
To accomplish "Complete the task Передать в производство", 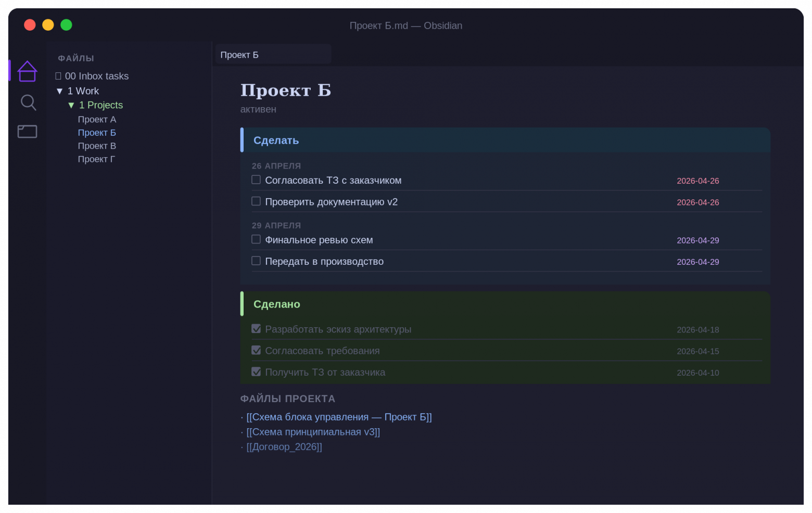I will tap(256, 260).
